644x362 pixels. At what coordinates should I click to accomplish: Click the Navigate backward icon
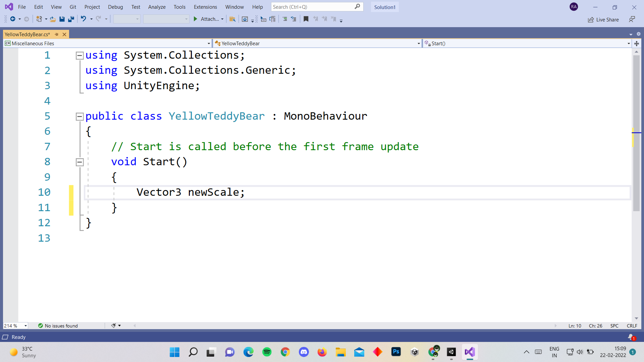[x=11, y=19]
